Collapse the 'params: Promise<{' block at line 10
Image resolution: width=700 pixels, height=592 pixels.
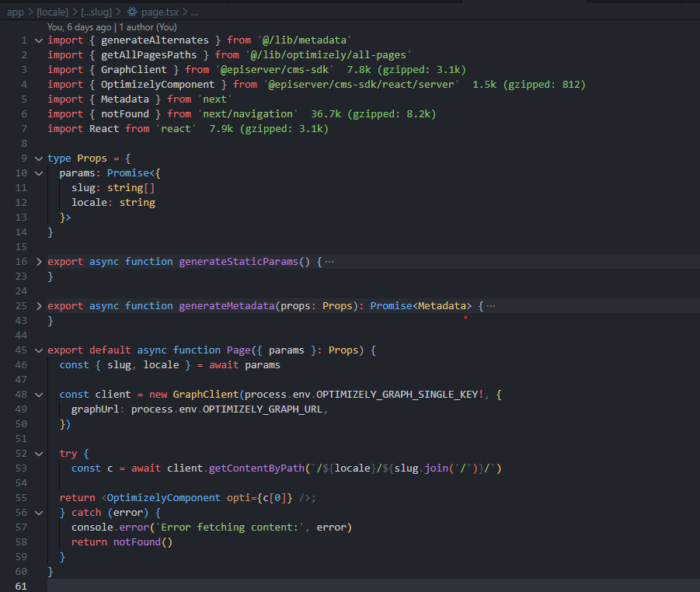coord(39,173)
